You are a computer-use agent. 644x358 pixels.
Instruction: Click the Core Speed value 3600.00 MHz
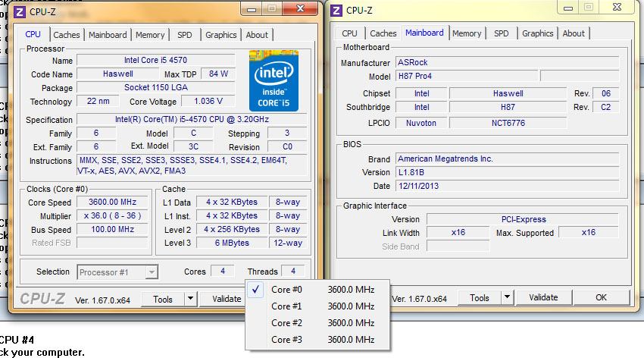tap(113, 203)
